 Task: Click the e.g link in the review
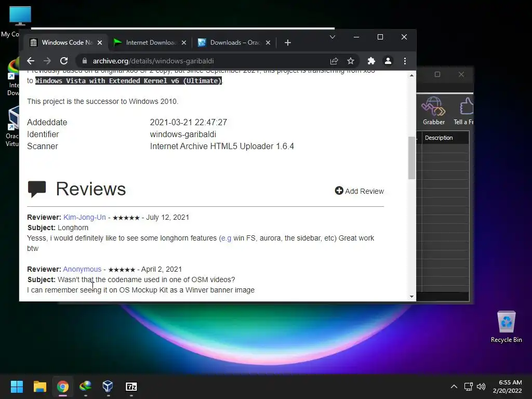[226, 238]
